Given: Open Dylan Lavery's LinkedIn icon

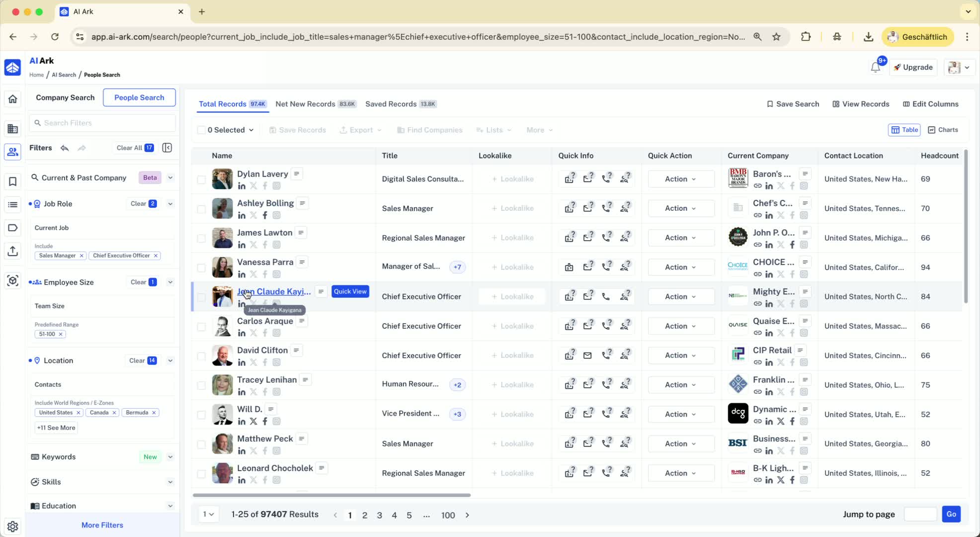Looking at the screenshot, I should coord(242,186).
